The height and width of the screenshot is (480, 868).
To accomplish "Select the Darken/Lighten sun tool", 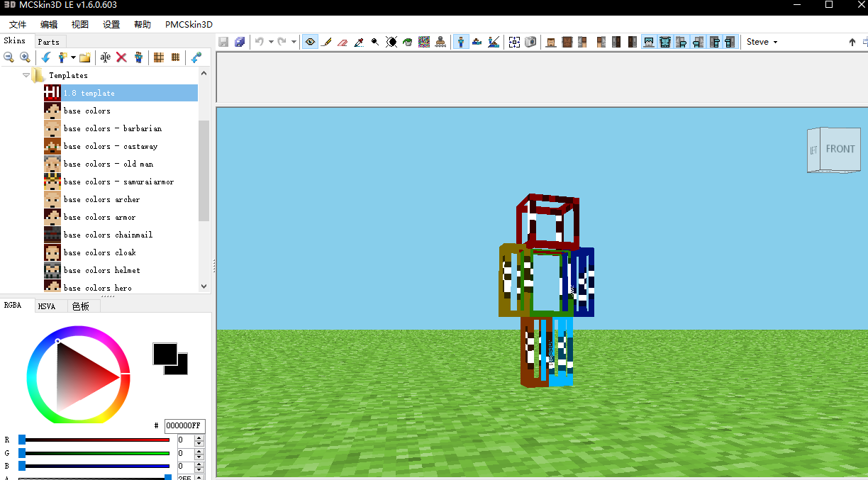I will (391, 42).
